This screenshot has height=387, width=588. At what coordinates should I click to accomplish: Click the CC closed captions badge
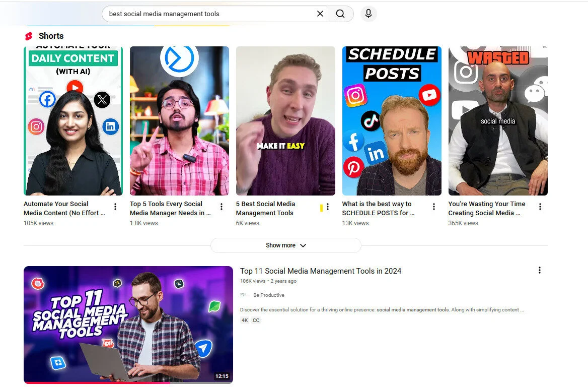pos(256,320)
